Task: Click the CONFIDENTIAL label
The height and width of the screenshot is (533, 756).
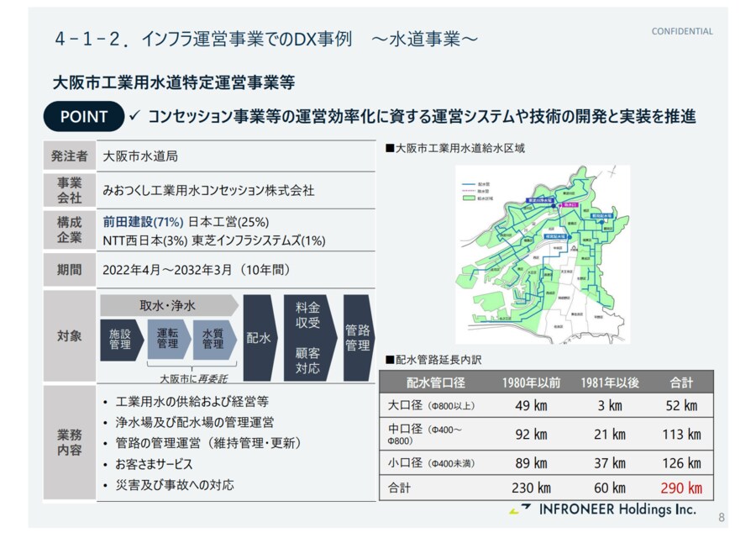Action: pos(682,32)
